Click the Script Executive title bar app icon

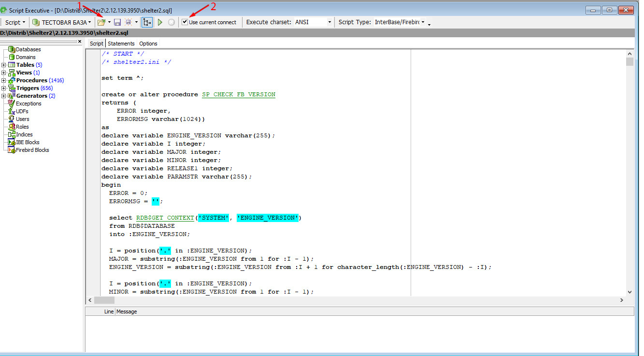[x=4, y=10]
